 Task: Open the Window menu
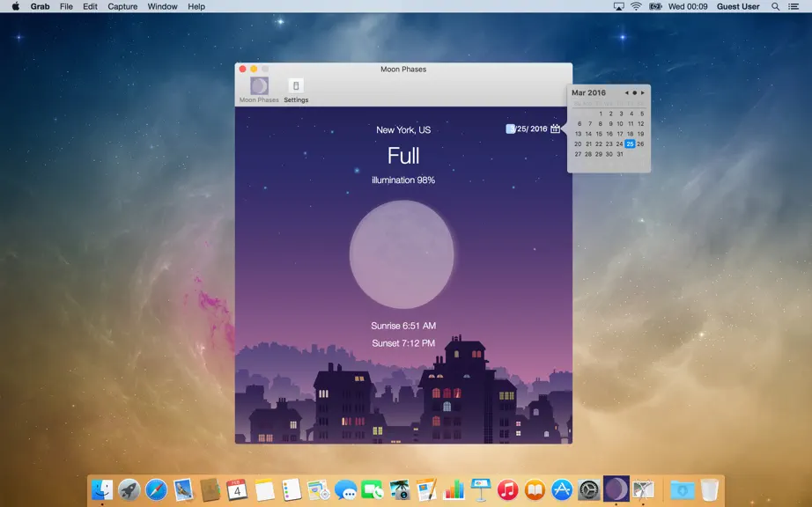tap(162, 6)
